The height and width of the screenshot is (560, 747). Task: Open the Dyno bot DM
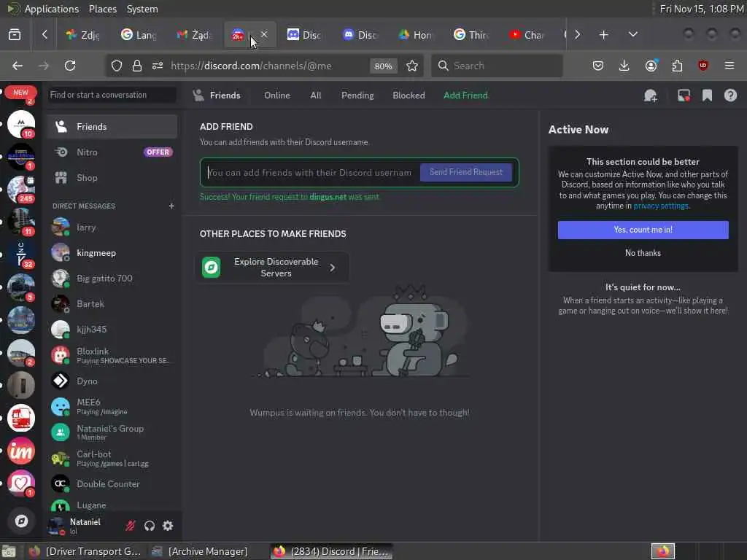pyautogui.click(x=112, y=381)
